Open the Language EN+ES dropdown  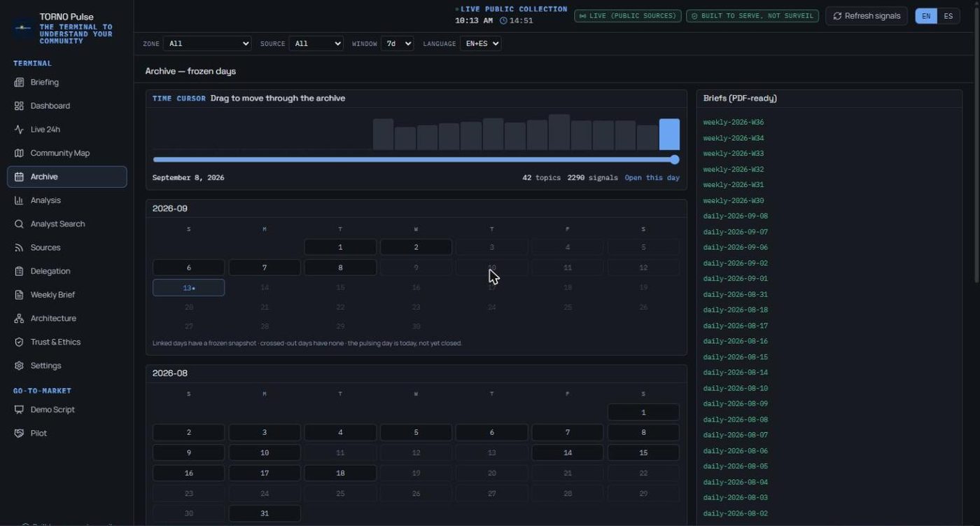click(480, 43)
